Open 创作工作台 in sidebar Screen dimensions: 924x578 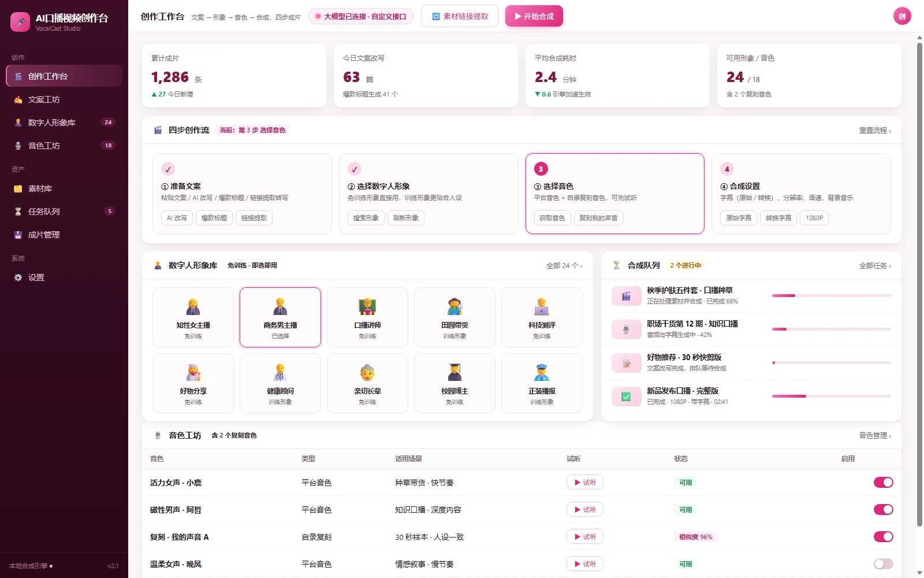point(64,76)
